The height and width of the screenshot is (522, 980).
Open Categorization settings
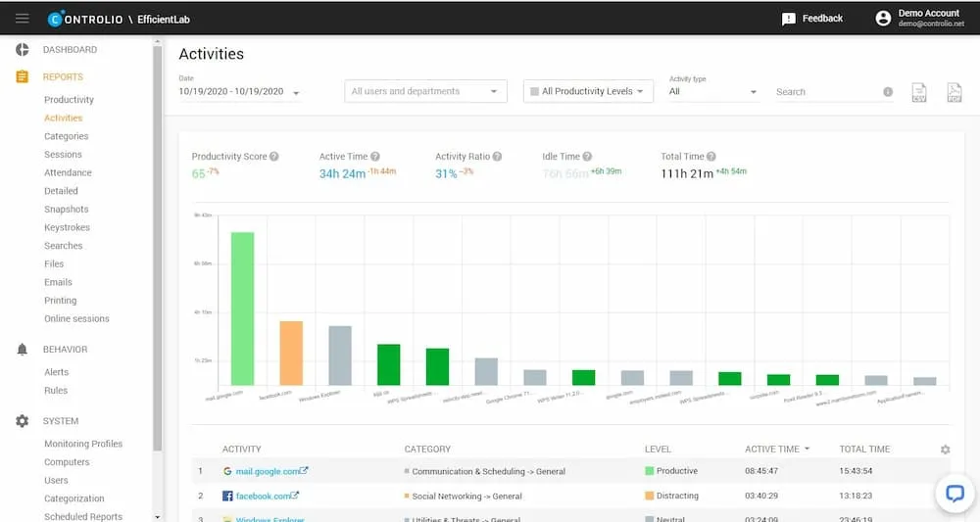click(x=73, y=498)
